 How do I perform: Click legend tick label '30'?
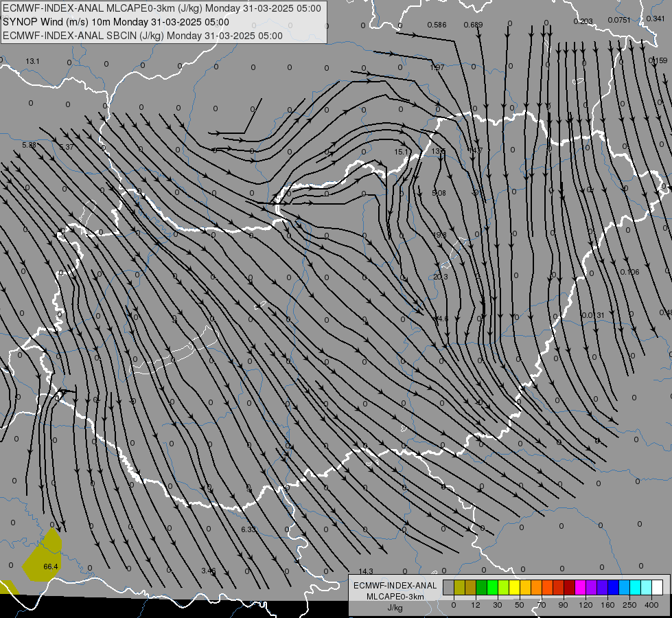[497, 605]
